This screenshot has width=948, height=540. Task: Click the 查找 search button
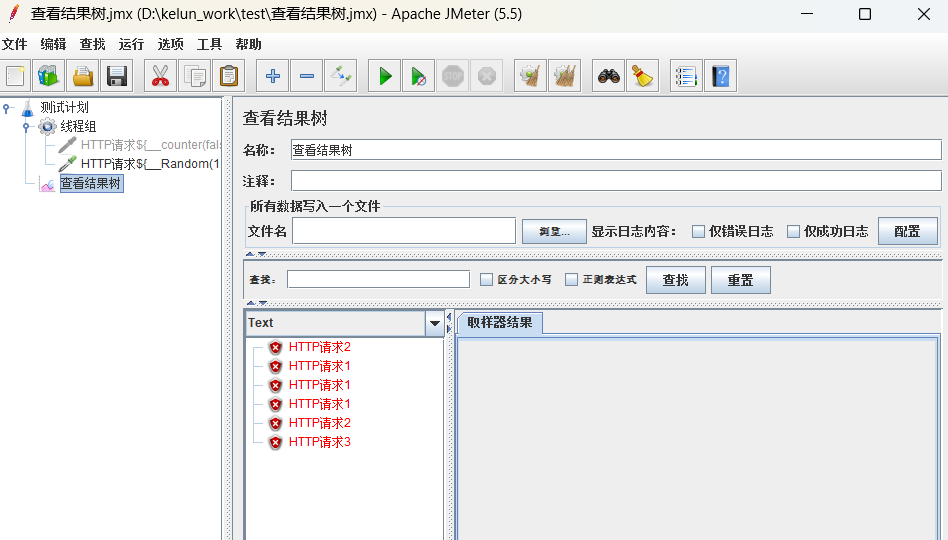coord(675,280)
